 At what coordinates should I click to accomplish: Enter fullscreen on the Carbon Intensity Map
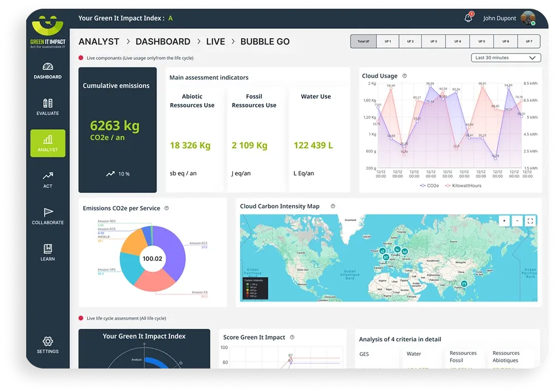click(x=530, y=221)
